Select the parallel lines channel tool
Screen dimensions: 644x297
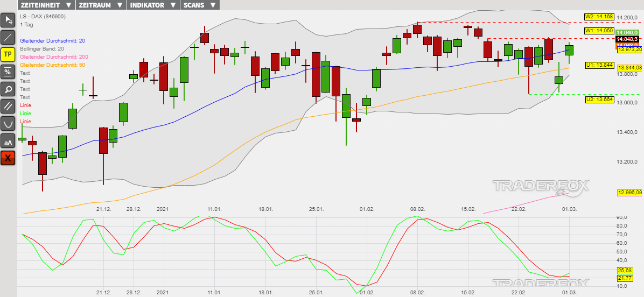click(x=8, y=106)
